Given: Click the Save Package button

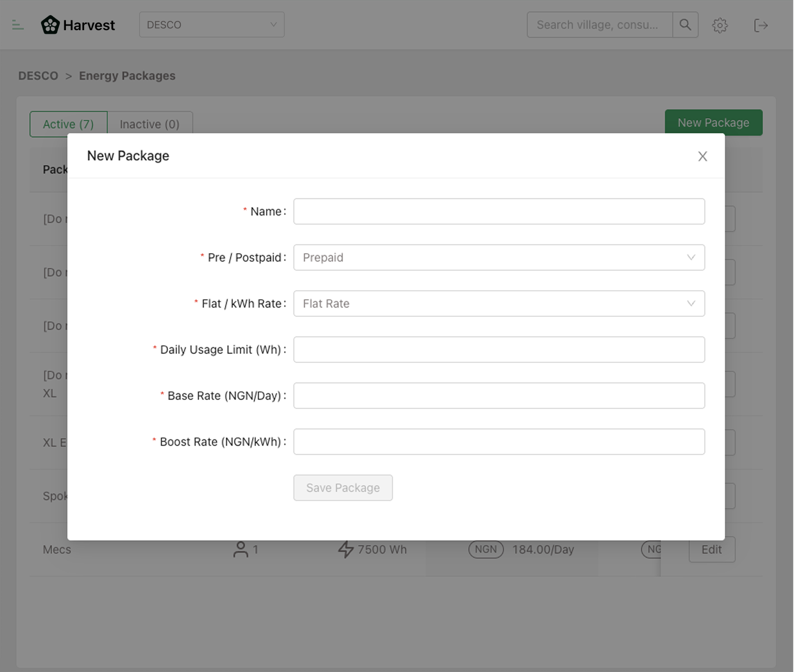Looking at the screenshot, I should 343,488.
